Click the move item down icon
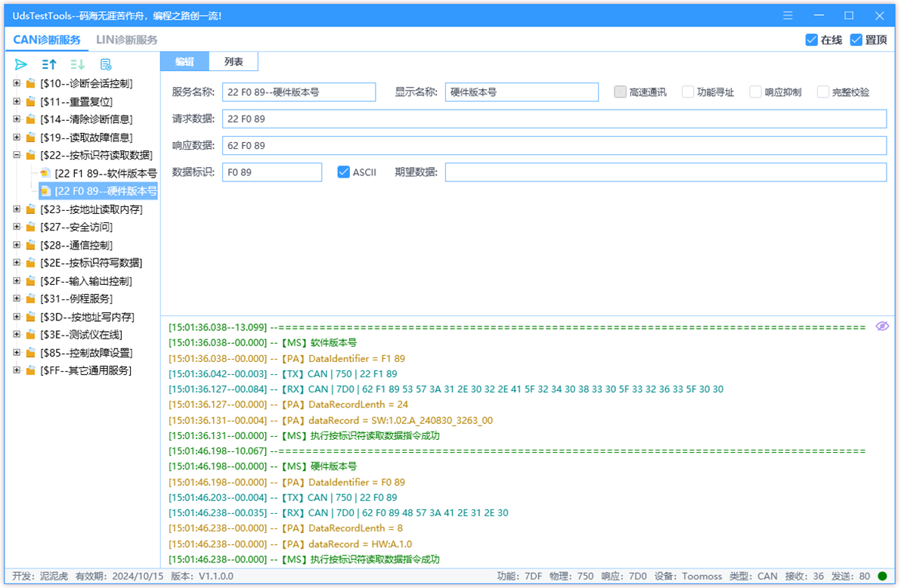The height and width of the screenshot is (588, 901). point(77,64)
